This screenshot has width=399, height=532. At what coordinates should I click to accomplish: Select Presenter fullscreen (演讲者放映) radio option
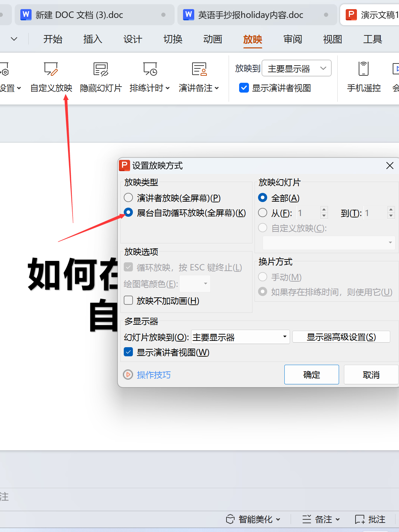tap(128, 198)
